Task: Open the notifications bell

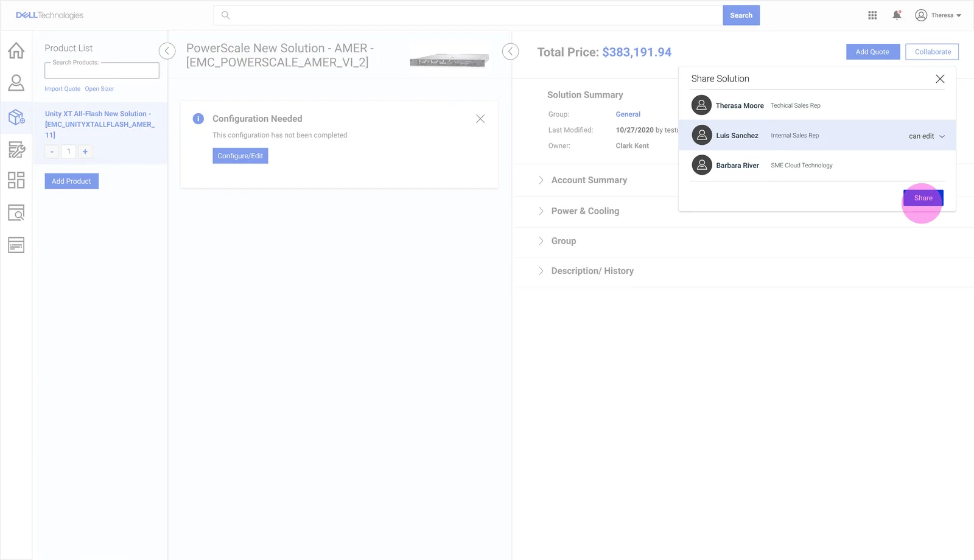Action: point(897,15)
